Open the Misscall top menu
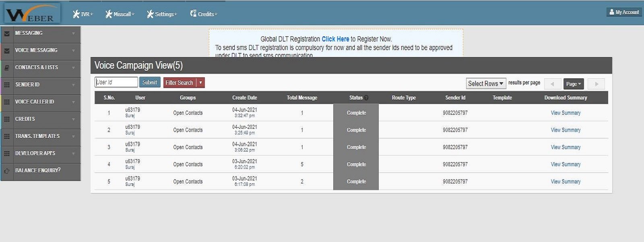The width and height of the screenshot is (644, 242). pyautogui.click(x=120, y=14)
